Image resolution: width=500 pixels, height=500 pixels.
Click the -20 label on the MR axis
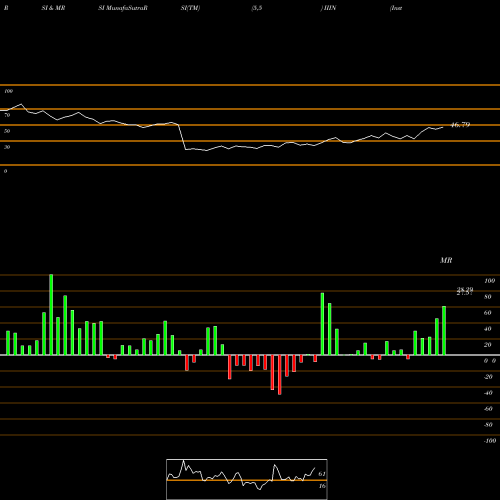click(x=488, y=377)
